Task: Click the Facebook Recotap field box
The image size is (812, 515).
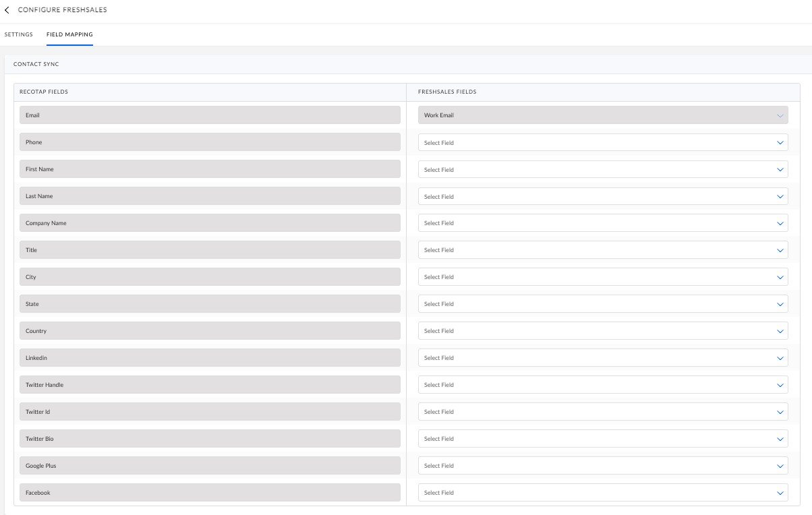Action: [x=210, y=493]
